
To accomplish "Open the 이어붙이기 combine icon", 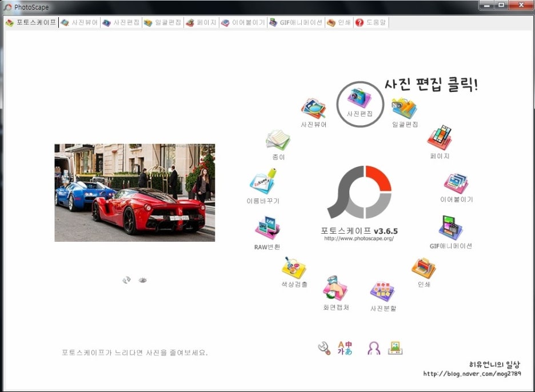I will tap(456, 187).
